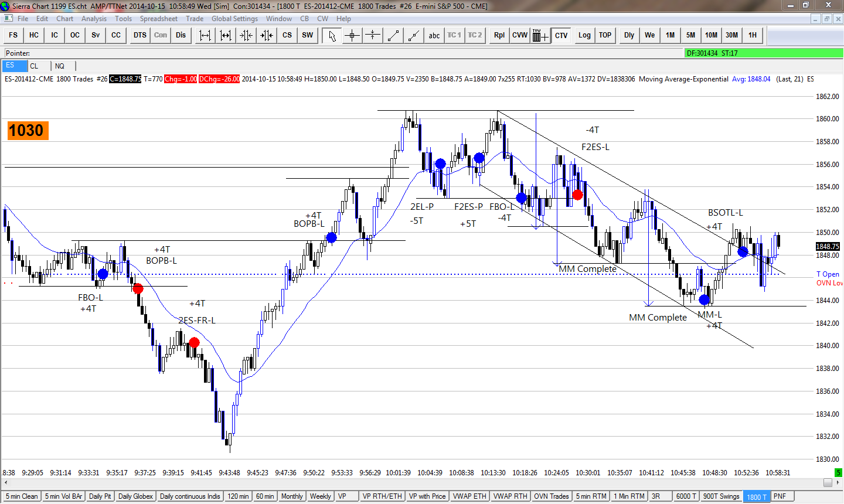The height and width of the screenshot is (504, 844).
Task: Click the OC toolbar button
Action: [75, 35]
